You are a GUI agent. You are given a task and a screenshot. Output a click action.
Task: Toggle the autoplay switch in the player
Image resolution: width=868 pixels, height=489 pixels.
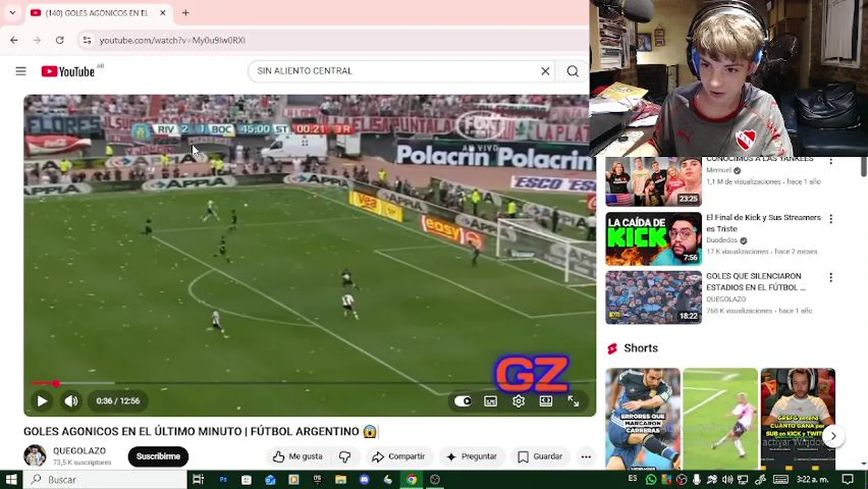click(x=463, y=401)
